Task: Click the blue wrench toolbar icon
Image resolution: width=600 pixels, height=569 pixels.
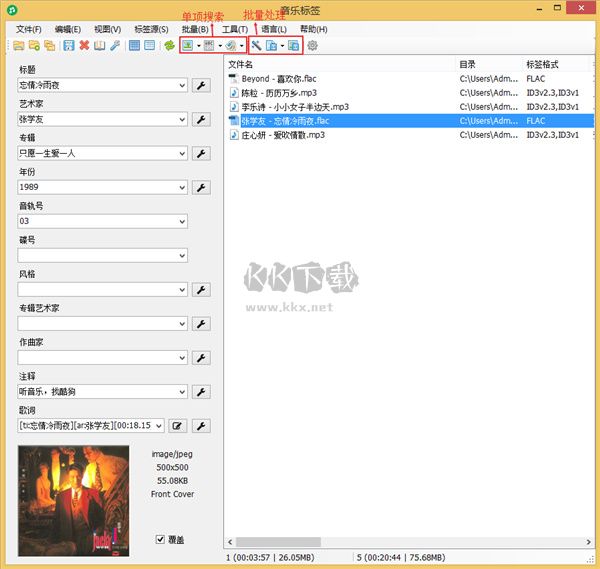Action: click(115, 46)
